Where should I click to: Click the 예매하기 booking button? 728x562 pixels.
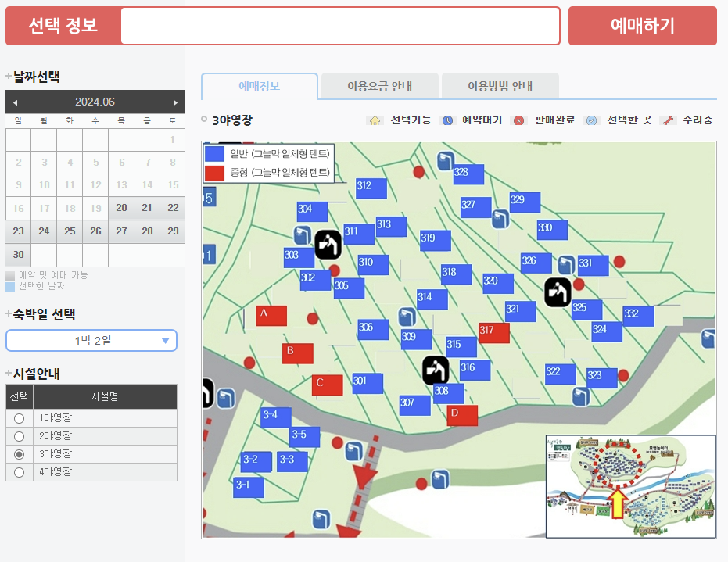643,26
